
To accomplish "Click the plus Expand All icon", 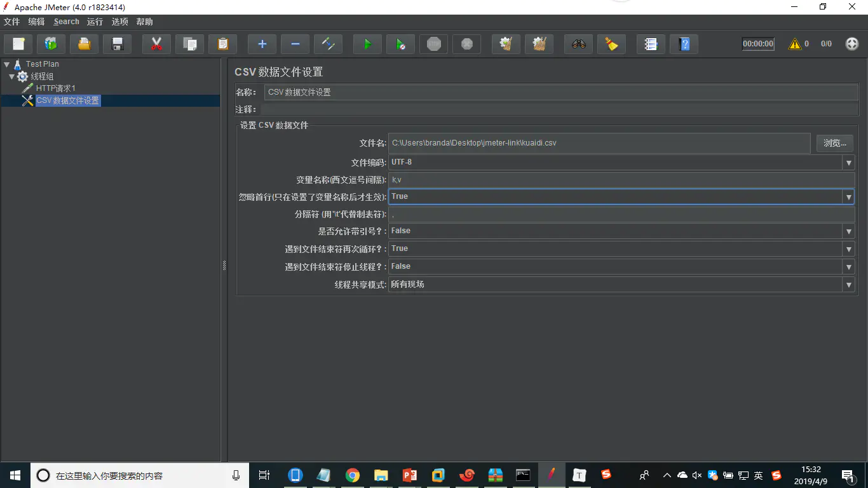I will pos(262,44).
